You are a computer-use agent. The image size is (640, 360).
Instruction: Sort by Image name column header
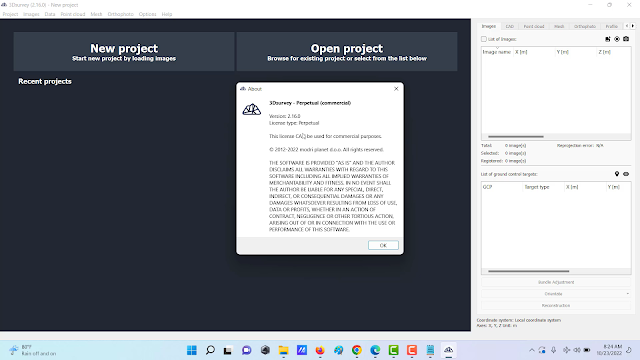[x=497, y=52]
